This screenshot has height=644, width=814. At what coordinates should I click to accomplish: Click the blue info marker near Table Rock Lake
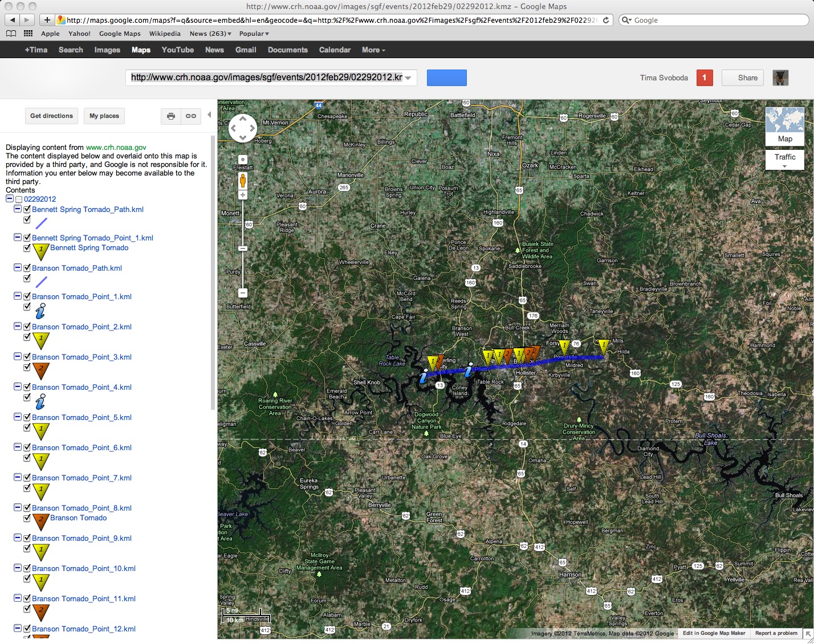[424, 376]
